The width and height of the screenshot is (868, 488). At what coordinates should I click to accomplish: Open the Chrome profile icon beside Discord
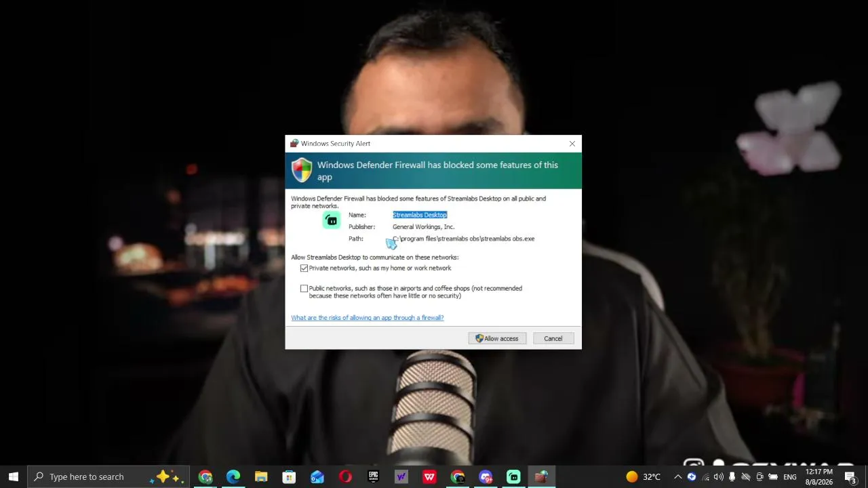pyautogui.click(x=458, y=476)
